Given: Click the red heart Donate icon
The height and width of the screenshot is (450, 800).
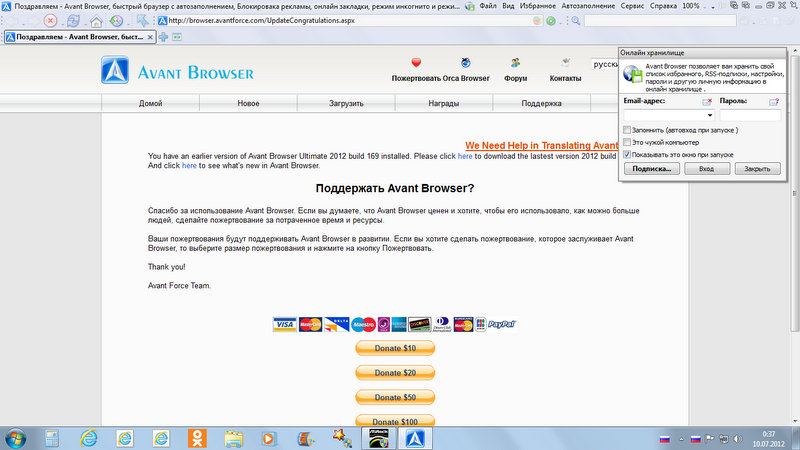Looking at the screenshot, I should 416,62.
